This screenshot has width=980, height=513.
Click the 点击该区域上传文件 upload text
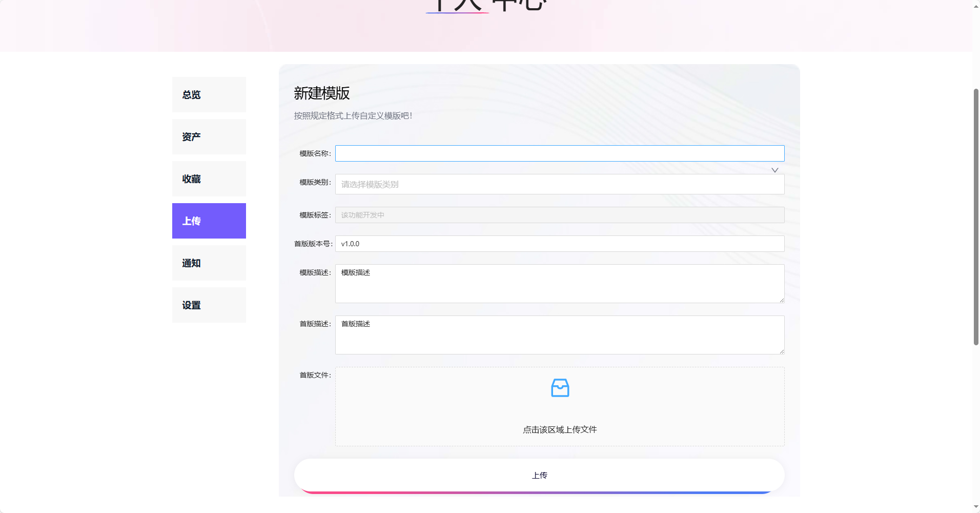560,430
